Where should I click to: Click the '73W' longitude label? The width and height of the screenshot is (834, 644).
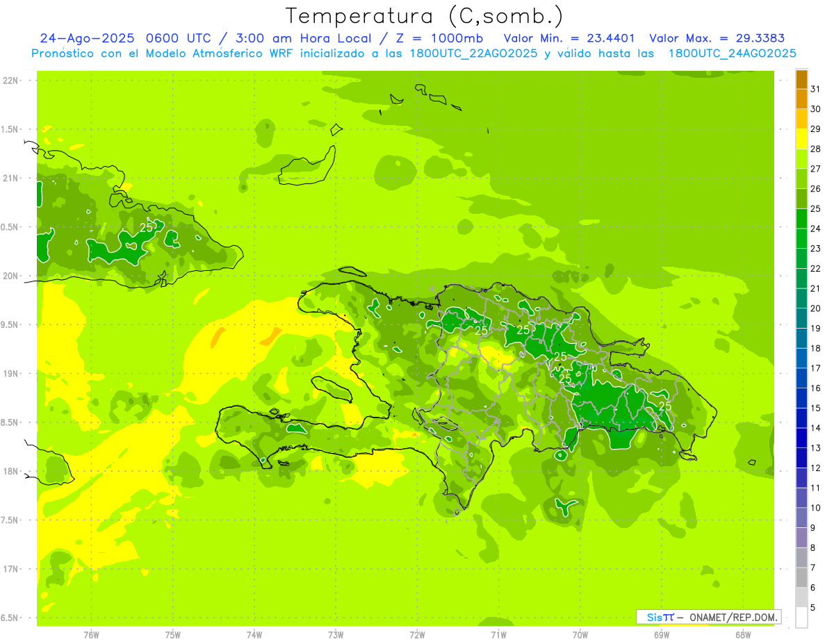pyautogui.click(x=336, y=635)
